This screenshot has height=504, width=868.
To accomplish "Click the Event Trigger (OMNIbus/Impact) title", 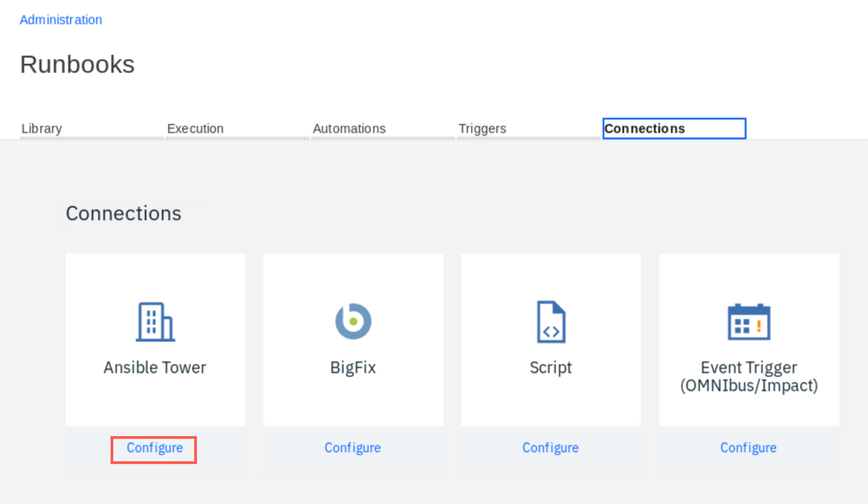I will [749, 376].
